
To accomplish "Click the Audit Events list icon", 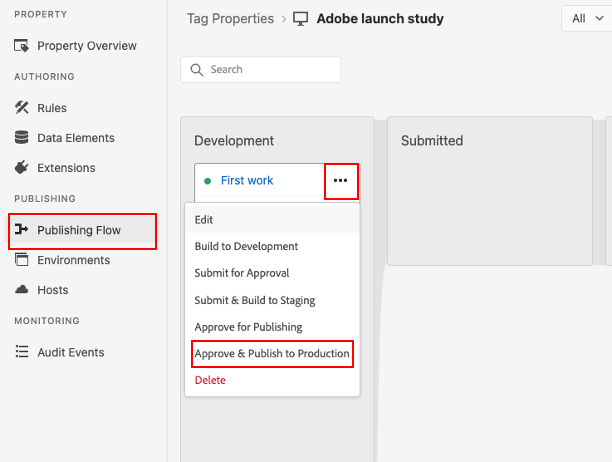I will [x=21, y=351].
